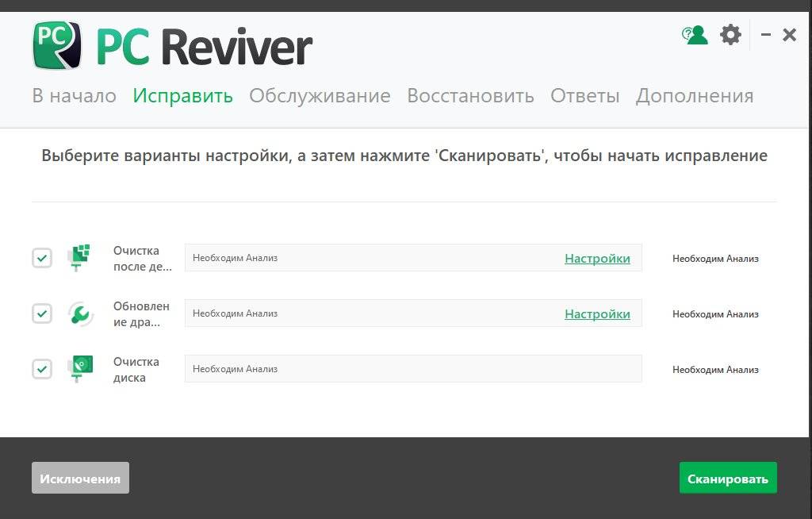Open the 'Восстановить' tab
This screenshot has width=812, height=519.
click(x=471, y=96)
